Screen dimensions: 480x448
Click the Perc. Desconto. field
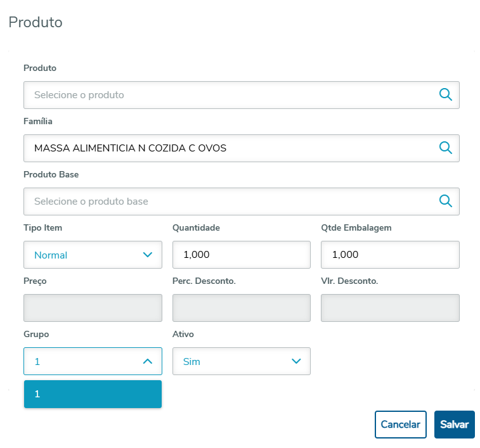[x=241, y=308]
